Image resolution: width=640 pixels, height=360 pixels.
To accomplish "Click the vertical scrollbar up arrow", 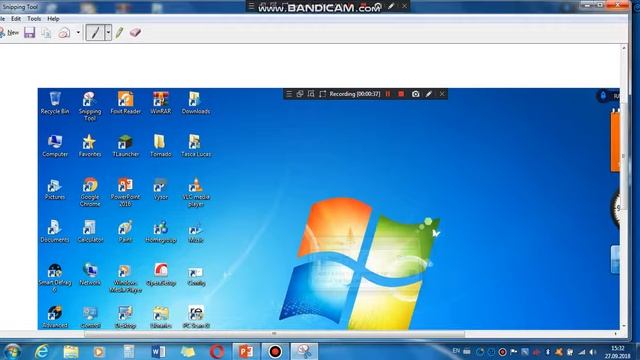I will point(624,48).
